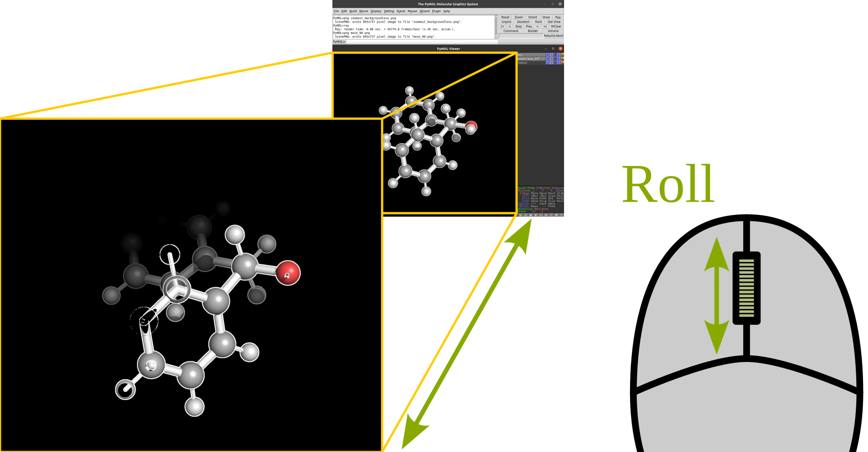868x452 pixels.
Task: Open Label menu for 'all' row
Action: point(559,55)
